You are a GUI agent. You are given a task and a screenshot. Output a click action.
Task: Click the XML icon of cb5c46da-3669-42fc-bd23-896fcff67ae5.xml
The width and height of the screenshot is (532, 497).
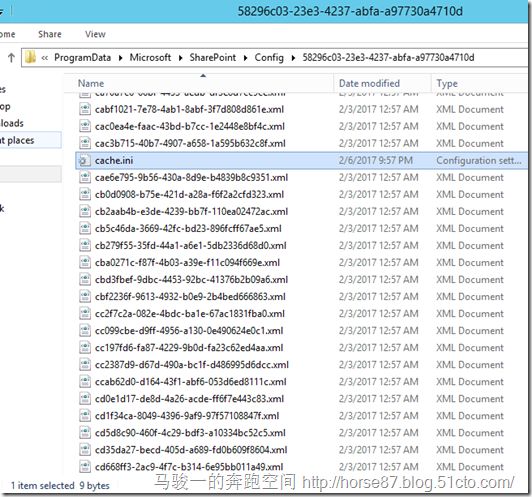pyautogui.click(x=85, y=228)
